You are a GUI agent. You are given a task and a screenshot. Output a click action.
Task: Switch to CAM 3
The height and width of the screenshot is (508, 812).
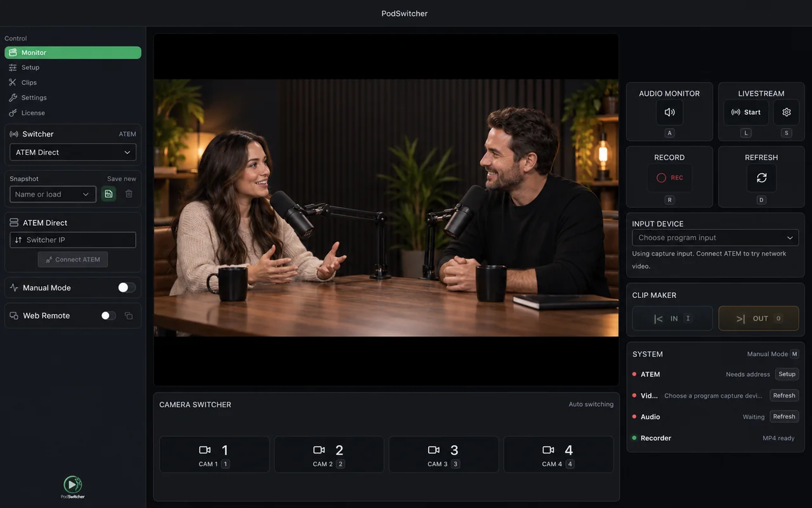point(443,454)
